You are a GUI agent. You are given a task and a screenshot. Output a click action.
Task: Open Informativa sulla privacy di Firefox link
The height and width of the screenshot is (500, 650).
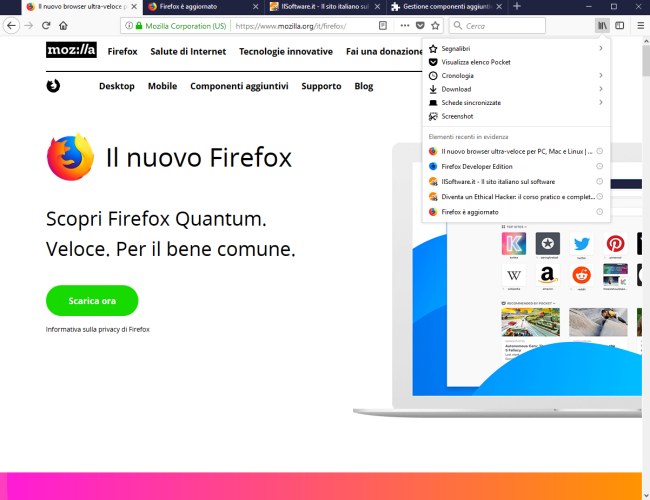97,329
